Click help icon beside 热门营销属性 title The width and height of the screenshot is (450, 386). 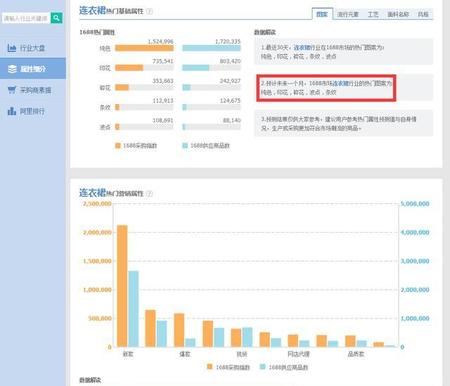(150, 194)
